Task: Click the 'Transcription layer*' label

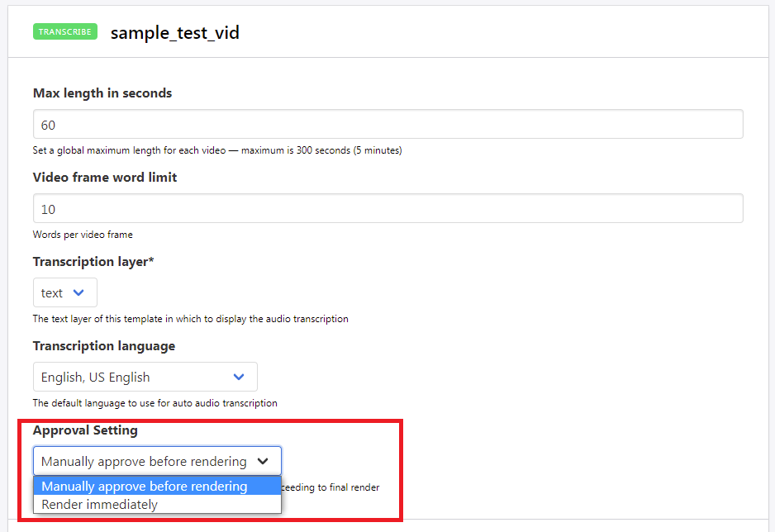Action: click(x=93, y=262)
